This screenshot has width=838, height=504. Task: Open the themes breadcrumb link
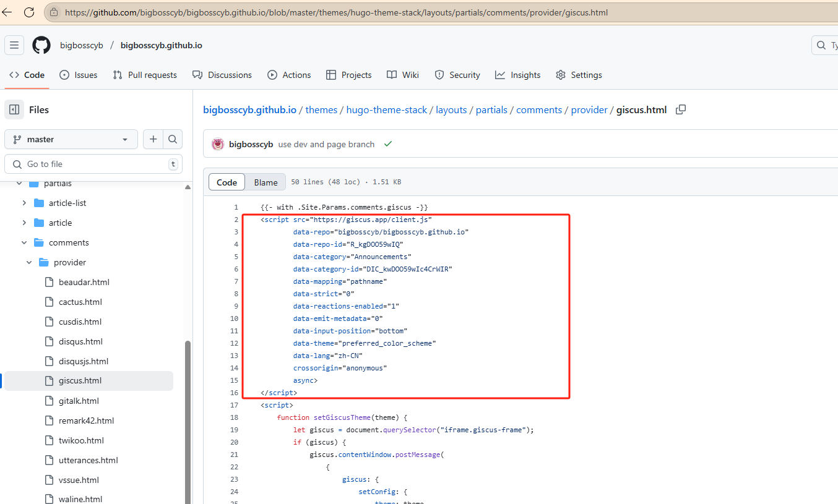pyautogui.click(x=321, y=109)
